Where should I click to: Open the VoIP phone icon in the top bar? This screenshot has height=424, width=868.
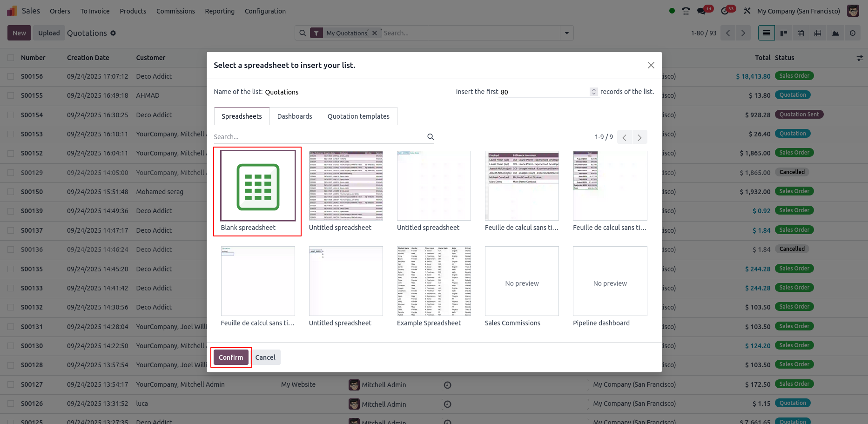686,11
